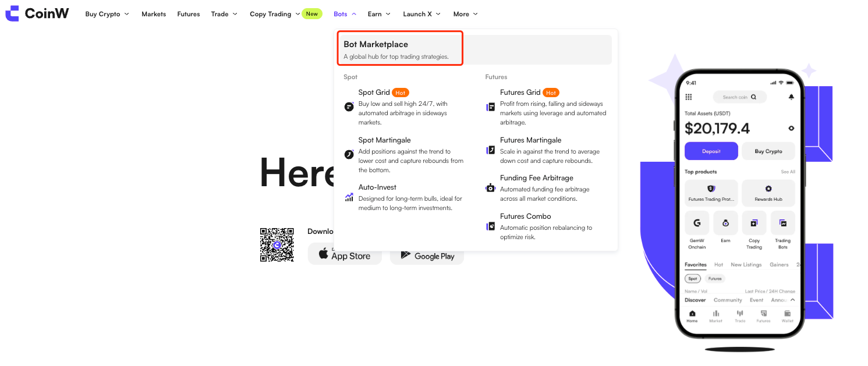868x366 pixels.
Task: Open the Spot Martingale bot icon
Action: coord(349,154)
